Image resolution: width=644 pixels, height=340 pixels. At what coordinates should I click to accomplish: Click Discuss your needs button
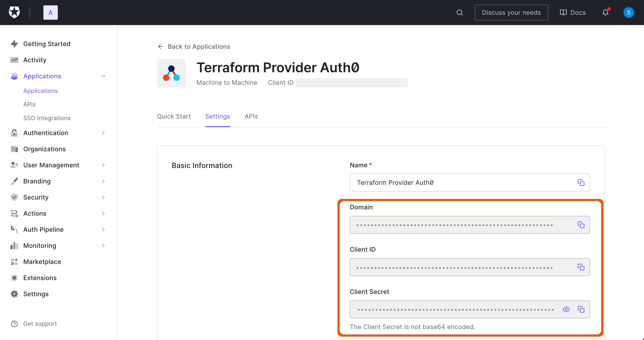[511, 13]
